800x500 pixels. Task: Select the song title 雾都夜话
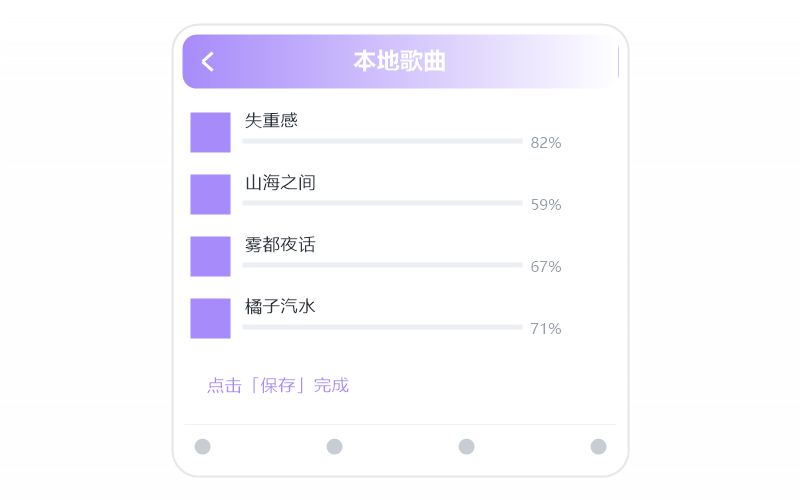coord(280,244)
